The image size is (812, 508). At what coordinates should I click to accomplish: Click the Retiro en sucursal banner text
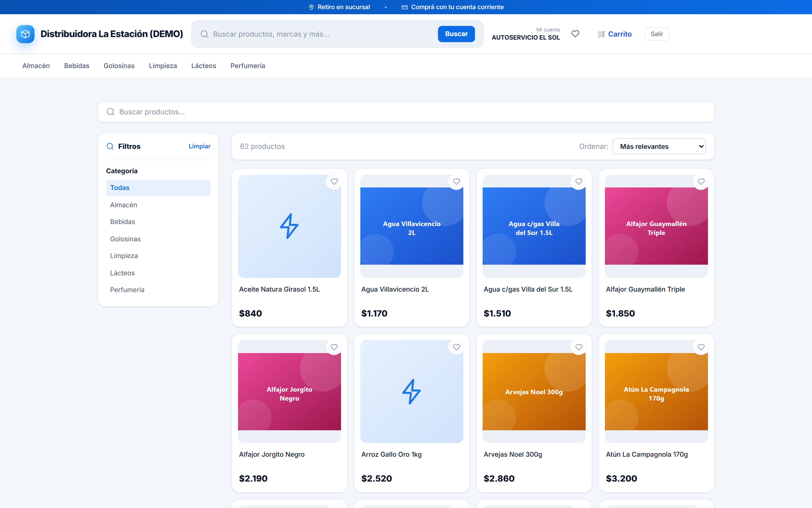pyautogui.click(x=344, y=7)
